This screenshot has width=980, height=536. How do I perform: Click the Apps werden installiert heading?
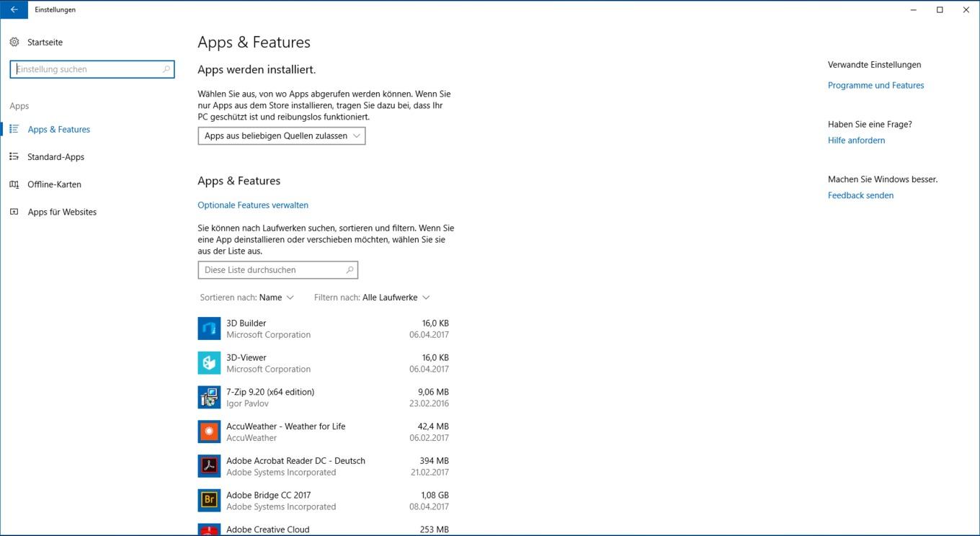(x=257, y=70)
